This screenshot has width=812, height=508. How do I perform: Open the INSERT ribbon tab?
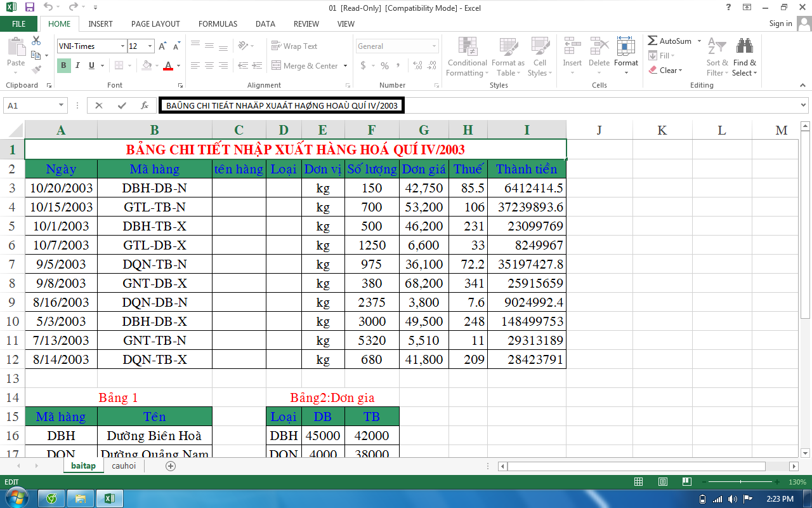[101, 23]
